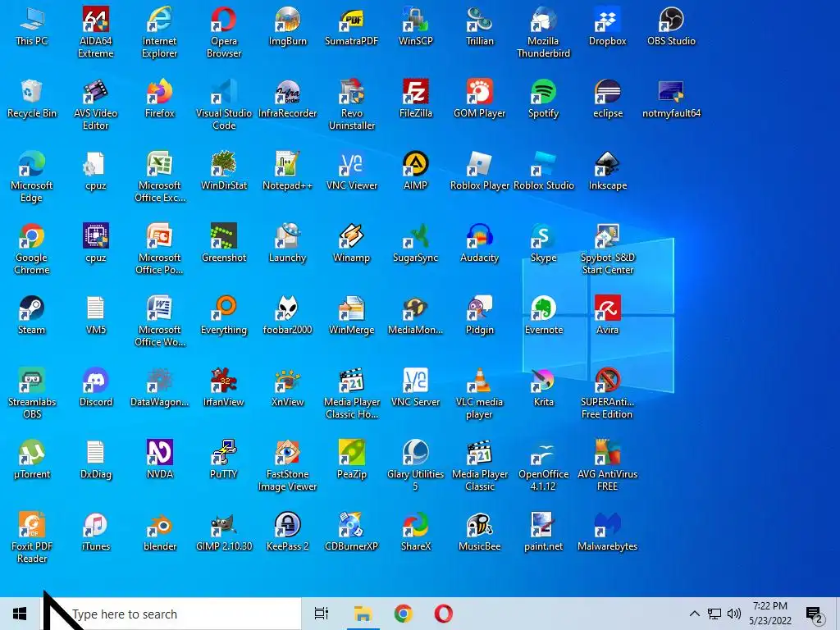
Task: Select the Everything search shortcut
Action: click(224, 316)
